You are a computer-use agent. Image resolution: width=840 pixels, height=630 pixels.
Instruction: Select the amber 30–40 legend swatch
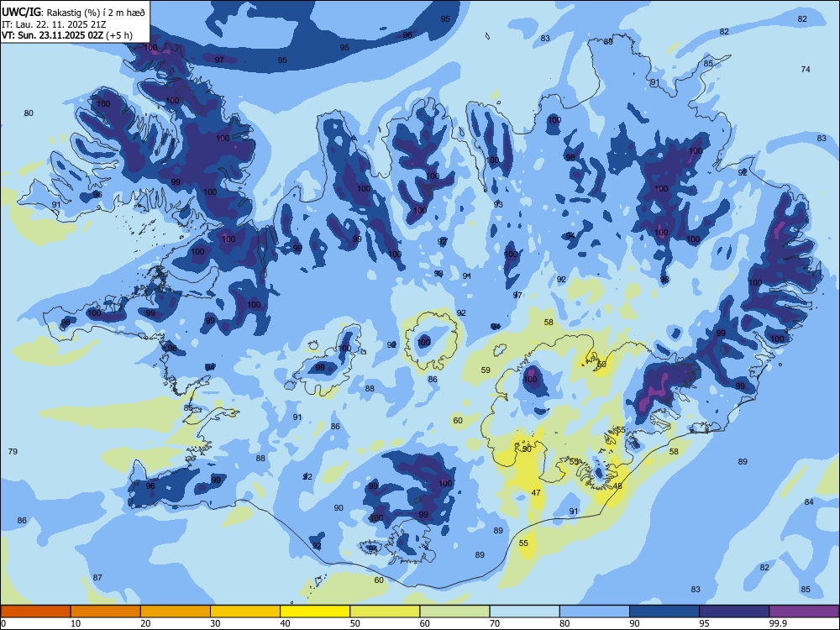point(245,612)
